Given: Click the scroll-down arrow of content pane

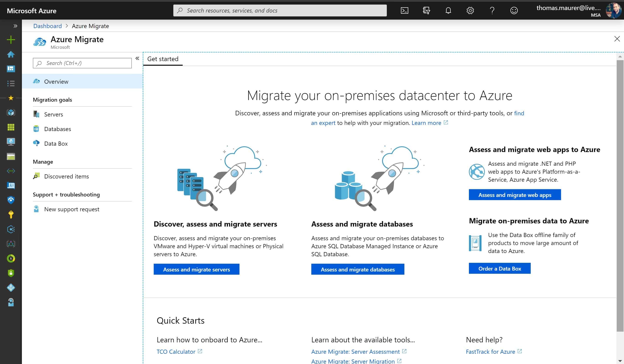Looking at the screenshot, I should click(620, 361).
